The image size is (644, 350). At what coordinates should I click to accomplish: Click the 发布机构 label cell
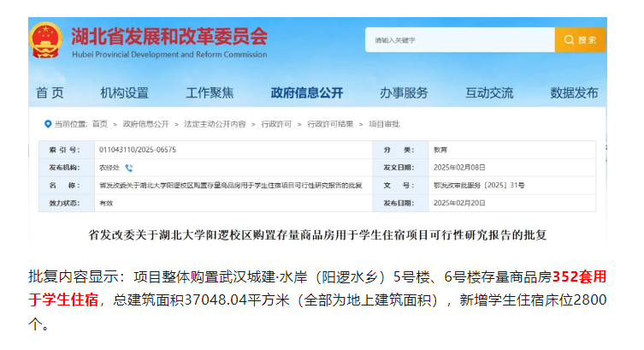67,168
